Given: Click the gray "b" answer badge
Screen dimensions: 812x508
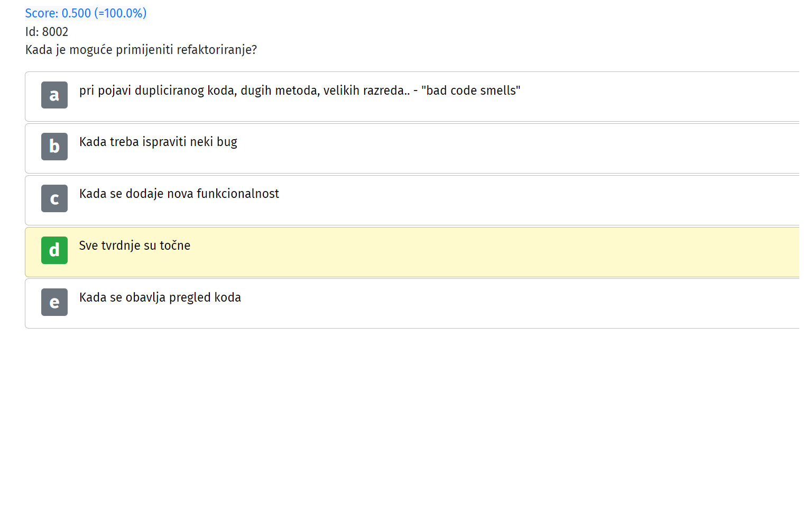Looking at the screenshot, I should [x=54, y=147].
